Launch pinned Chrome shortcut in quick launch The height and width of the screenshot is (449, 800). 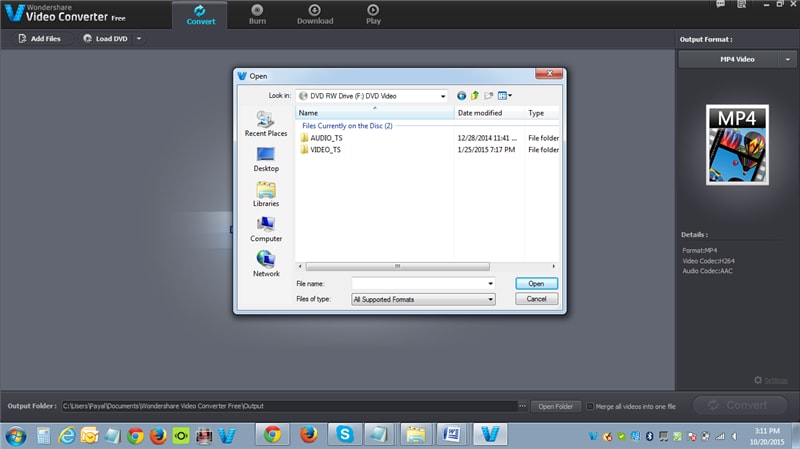tap(135, 436)
